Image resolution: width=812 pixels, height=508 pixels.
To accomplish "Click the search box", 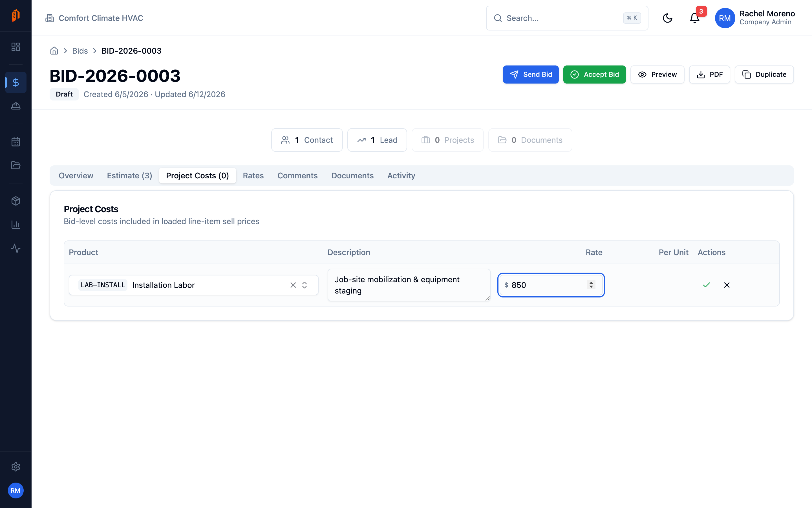I will click(567, 18).
